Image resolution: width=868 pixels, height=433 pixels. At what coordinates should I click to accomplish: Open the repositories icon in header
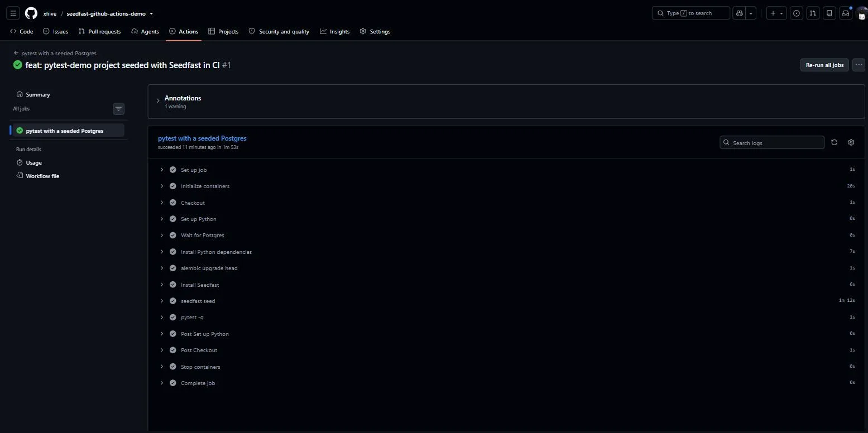829,13
